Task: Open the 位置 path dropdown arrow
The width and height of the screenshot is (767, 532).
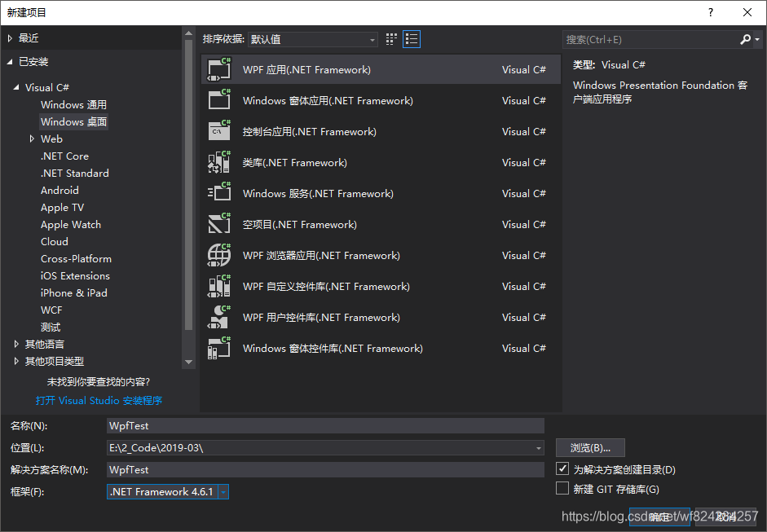Action: [x=538, y=448]
